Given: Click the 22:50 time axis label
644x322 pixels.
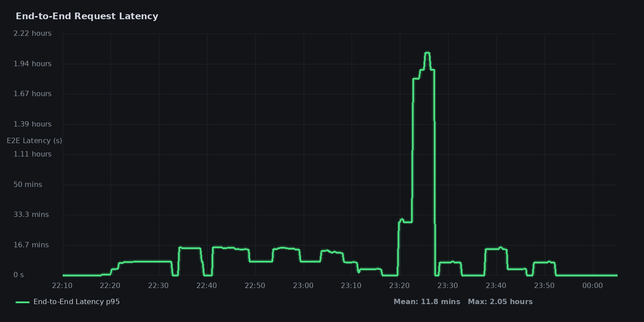Looking at the screenshot, I should (255, 286).
